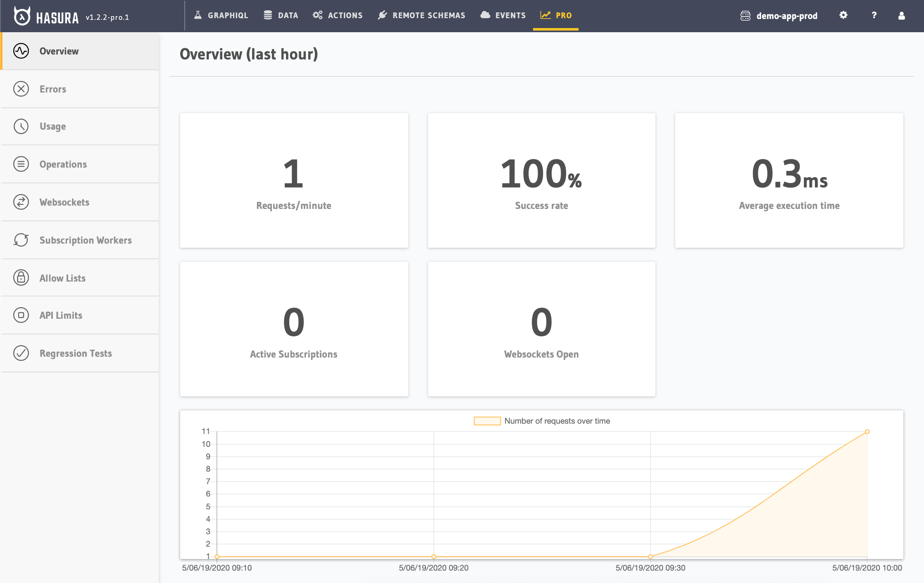Open settings via the gear icon

tap(843, 15)
